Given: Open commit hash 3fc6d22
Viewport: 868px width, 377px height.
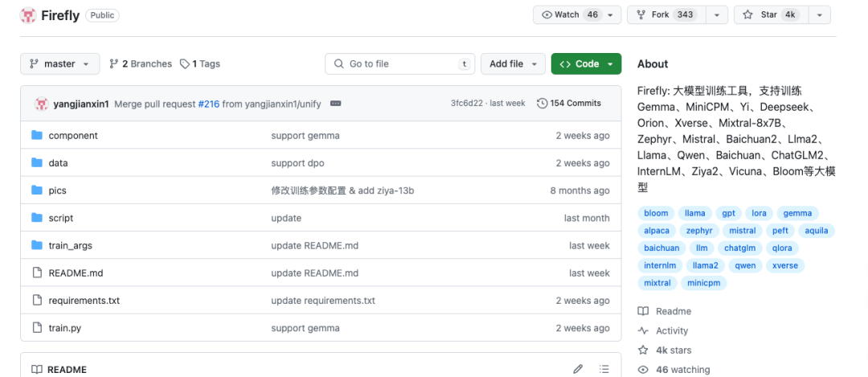Looking at the screenshot, I should [x=467, y=104].
